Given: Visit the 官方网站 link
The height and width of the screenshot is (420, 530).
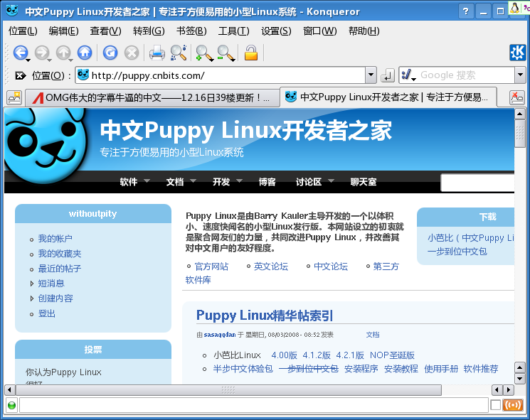Looking at the screenshot, I should point(211,266).
